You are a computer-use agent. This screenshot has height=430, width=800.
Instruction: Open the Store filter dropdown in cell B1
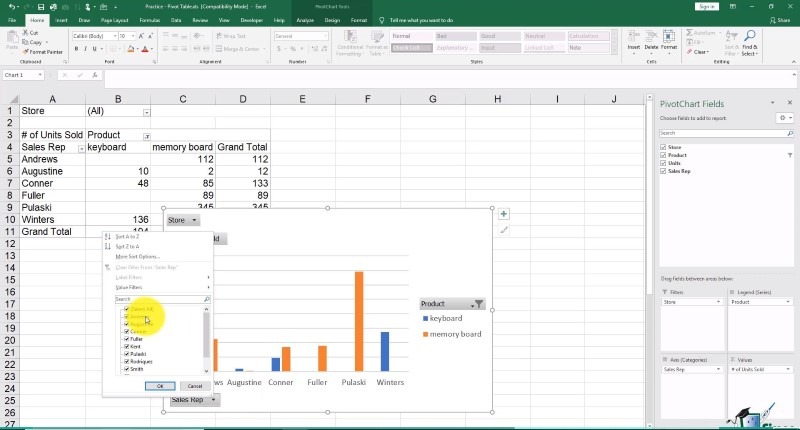point(146,112)
